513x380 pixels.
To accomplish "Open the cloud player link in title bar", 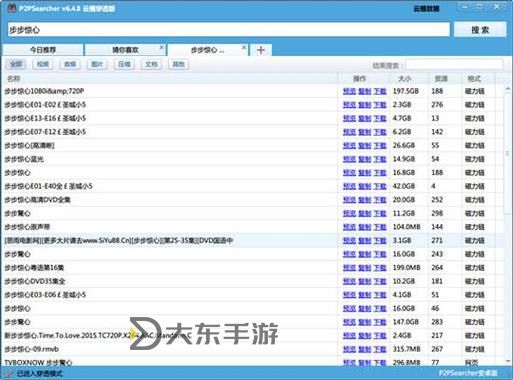I will (x=426, y=9).
